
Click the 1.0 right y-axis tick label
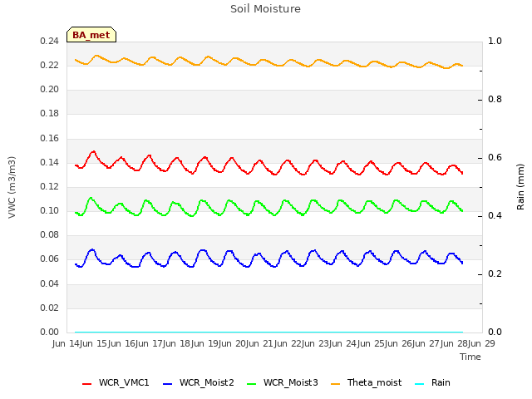click(x=495, y=41)
